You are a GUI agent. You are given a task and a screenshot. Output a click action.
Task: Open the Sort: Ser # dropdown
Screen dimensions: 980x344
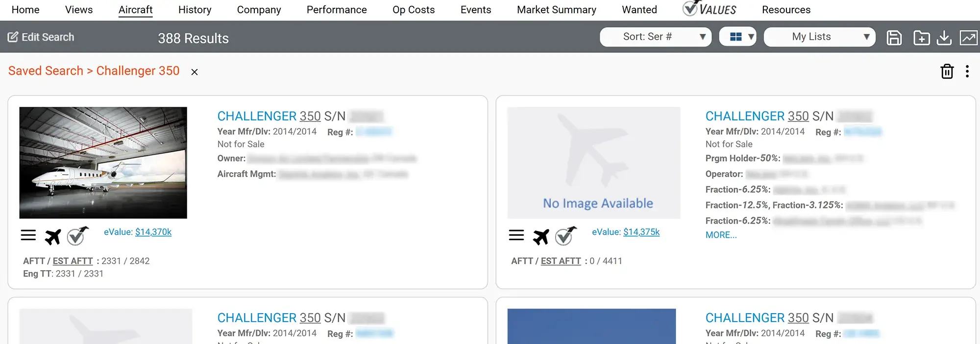pyautogui.click(x=655, y=37)
